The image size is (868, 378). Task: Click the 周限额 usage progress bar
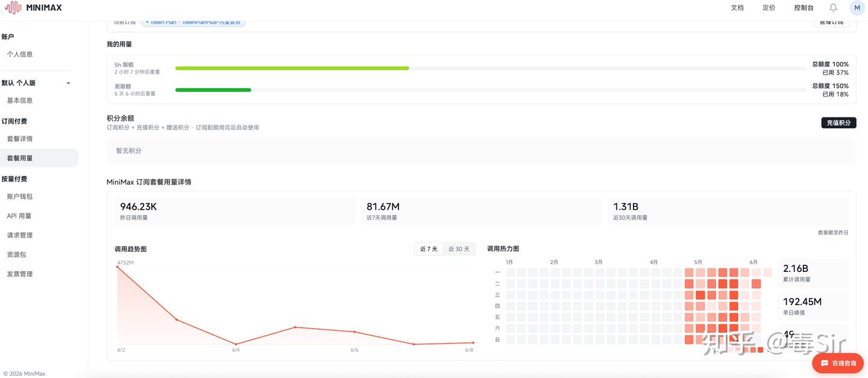(491, 90)
